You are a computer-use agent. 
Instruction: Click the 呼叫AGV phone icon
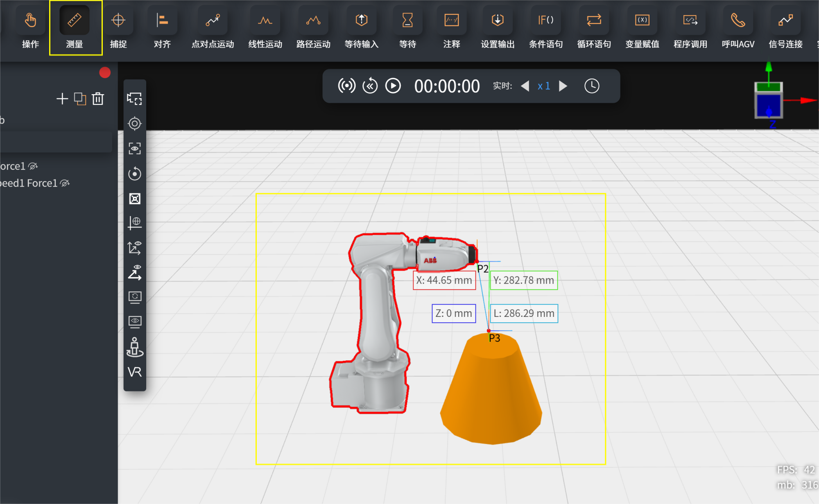point(738,20)
